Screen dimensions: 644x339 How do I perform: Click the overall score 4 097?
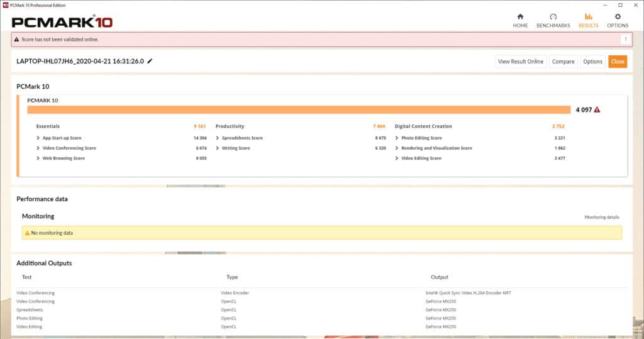[584, 109]
